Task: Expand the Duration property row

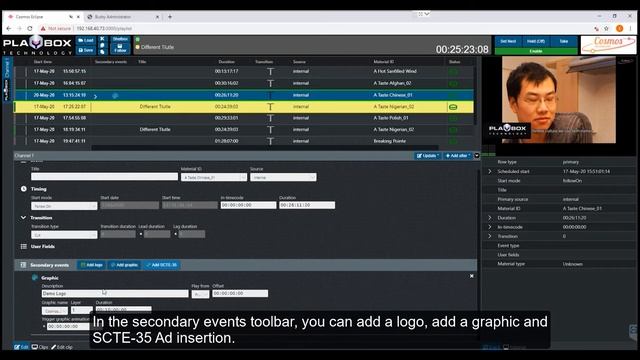Action: click(x=490, y=218)
